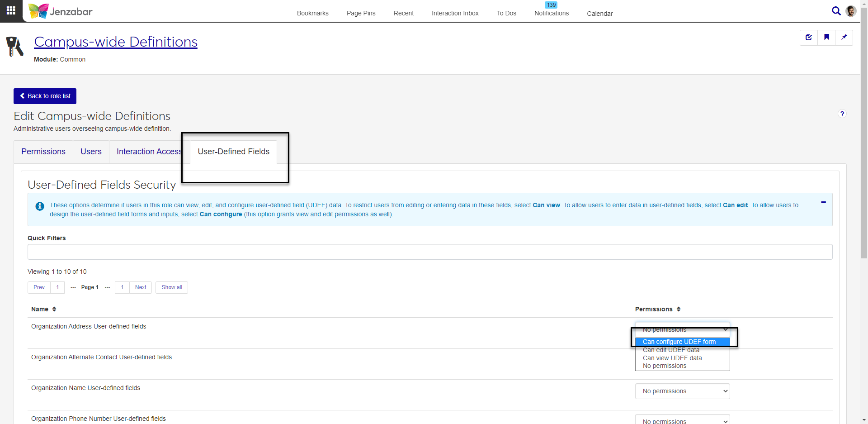Select 'Can configure UDEF form' option
Screen dimensions: 868x424
(x=679, y=342)
